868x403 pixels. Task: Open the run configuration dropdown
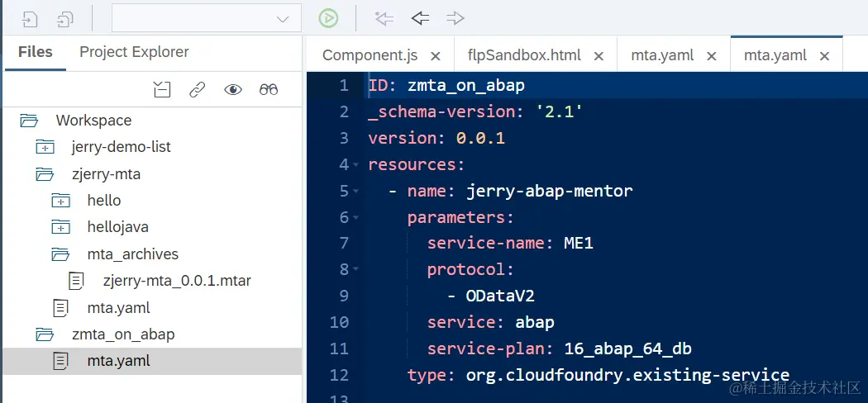pos(207,18)
